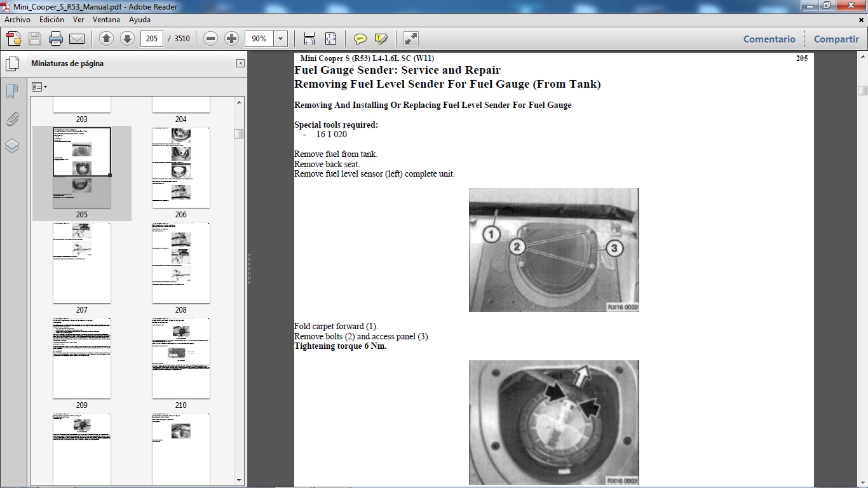Click the 'Miniaturas de página' panel title
The width and height of the screenshot is (868, 488).
pos(67,64)
